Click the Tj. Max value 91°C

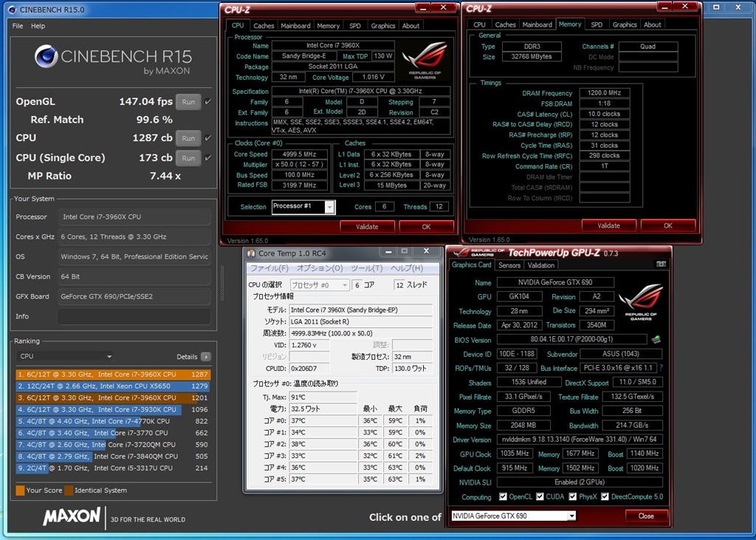pos(323,397)
